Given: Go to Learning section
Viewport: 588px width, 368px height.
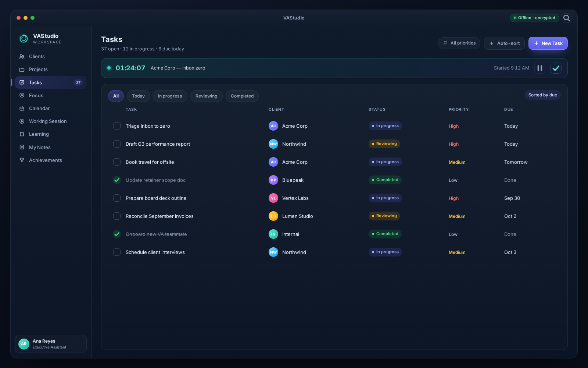Looking at the screenshot, I should [51, 134].
